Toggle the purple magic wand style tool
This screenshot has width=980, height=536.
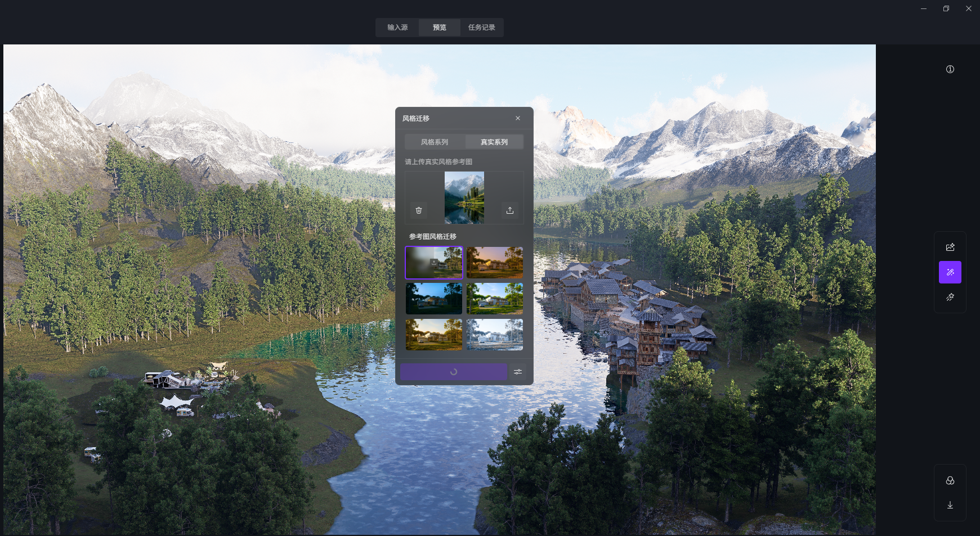click(x=950, y=272)
